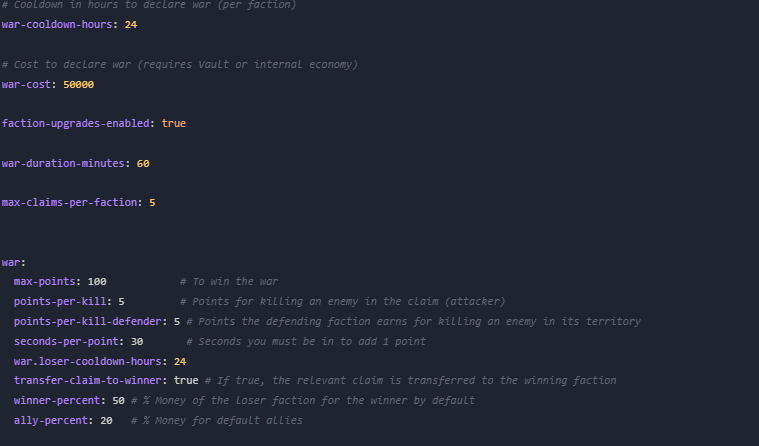Image resolution: width=759 pixels, height=446 pixels.
Task: Click the war.loser-cooldown-hours value 24
Action: click(x=180, y=362)
